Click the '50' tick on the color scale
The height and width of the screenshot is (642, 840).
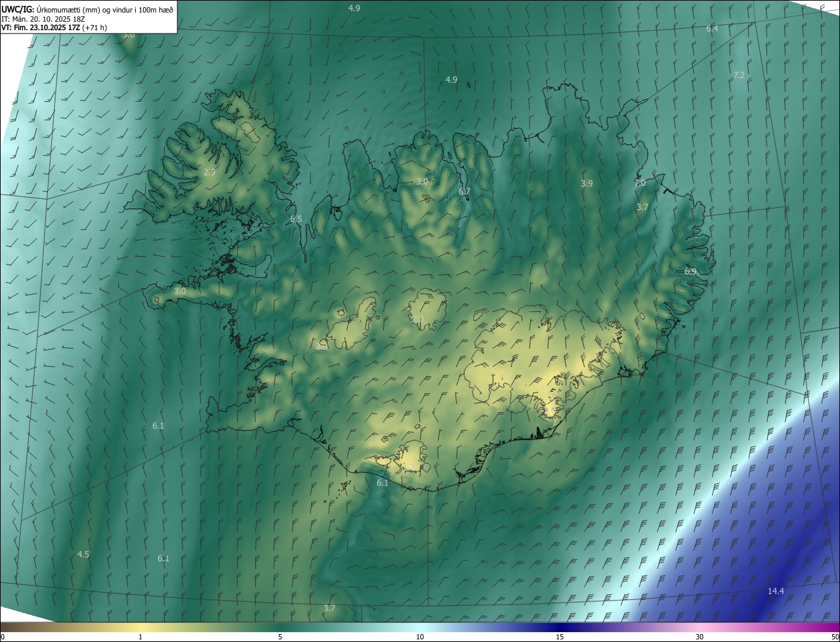pos(835,637)
